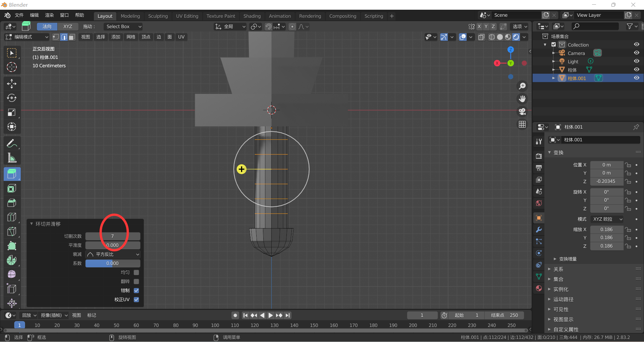Screen dimensions: 644x342
Task: Select the Knife tool
Action: 12,231
